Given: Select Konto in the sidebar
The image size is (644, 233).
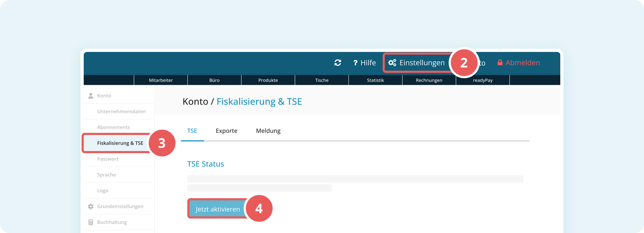Looking at the screenshot, I should [x=119, y=96].
